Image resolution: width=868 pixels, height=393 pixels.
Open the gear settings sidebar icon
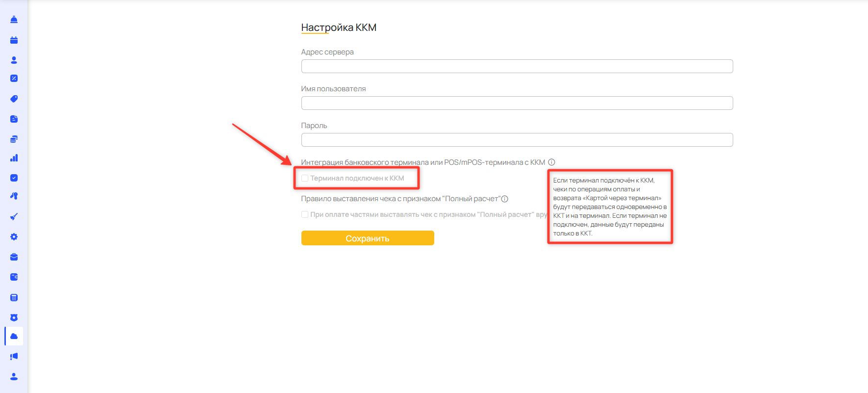[14, 237]
